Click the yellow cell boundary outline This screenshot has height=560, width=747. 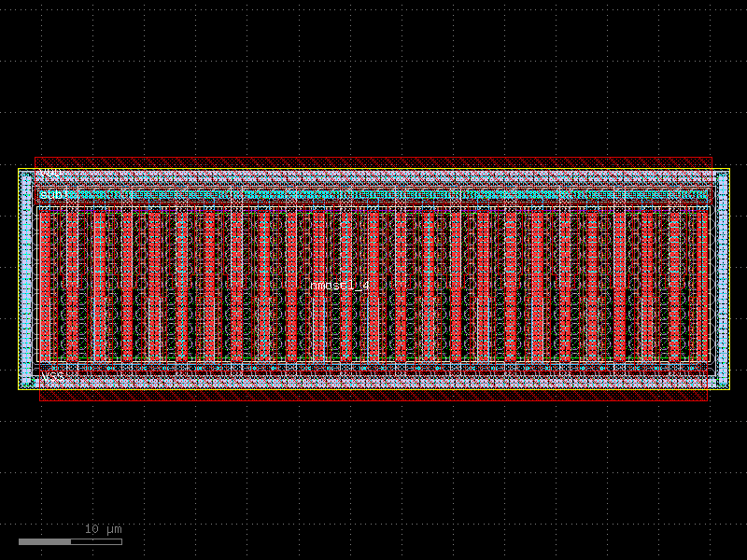coord(373,168)
